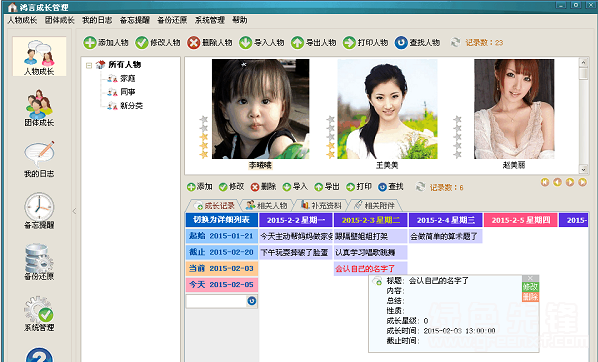Open 我的日志 in the left sidebar

pyautogui.click(x=39, y=159)
